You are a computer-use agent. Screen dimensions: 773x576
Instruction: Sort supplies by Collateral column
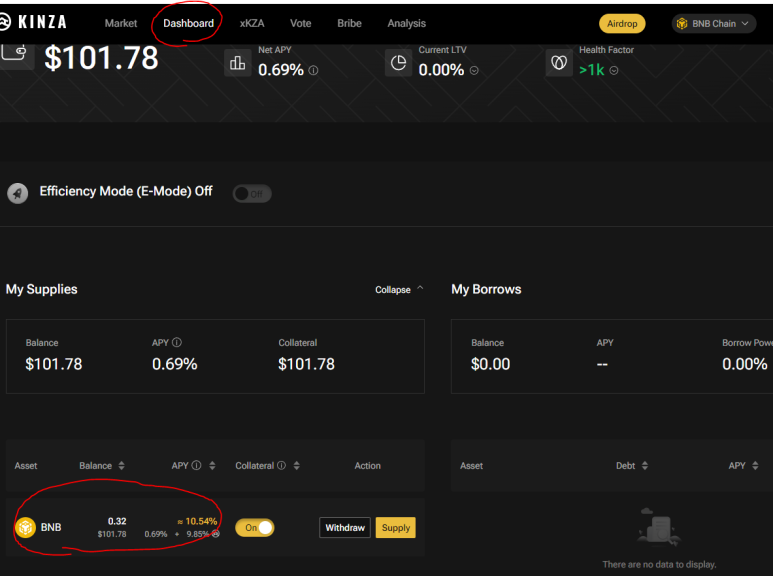pyautogui.click(x=296, y=466)
